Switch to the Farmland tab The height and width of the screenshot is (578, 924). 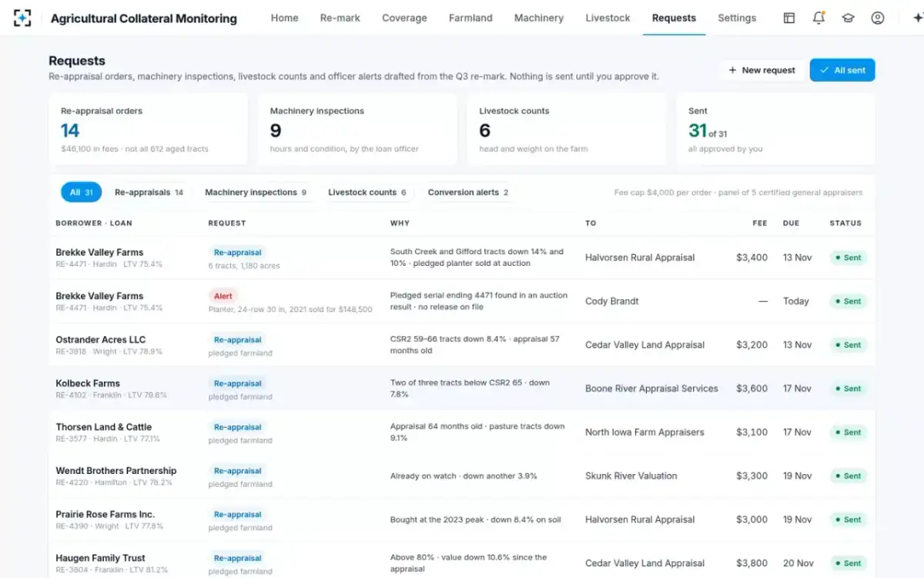pos(470,18)
